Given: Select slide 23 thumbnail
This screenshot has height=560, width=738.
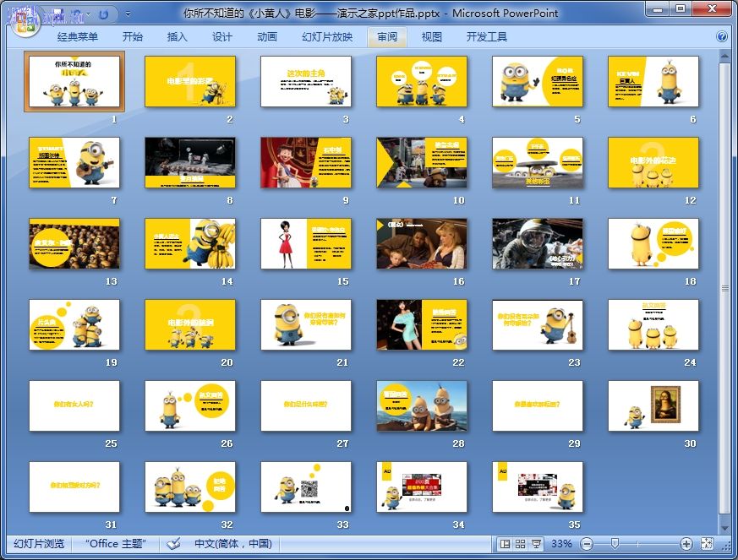Looking at the screenshot, I should (538, 325).
